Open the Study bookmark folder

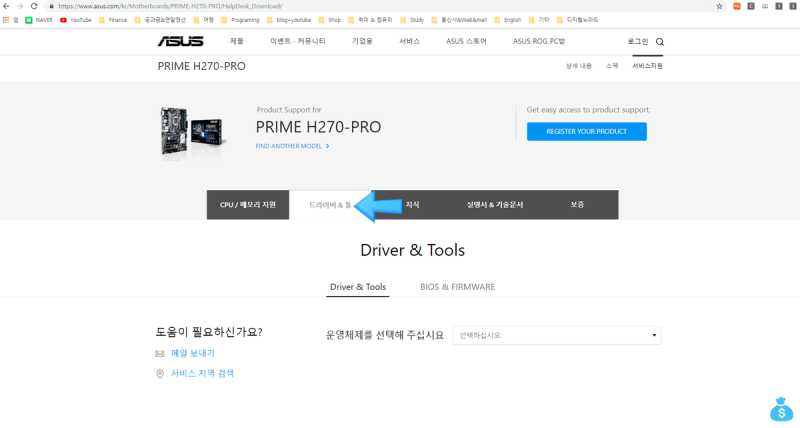pos(412,20)
